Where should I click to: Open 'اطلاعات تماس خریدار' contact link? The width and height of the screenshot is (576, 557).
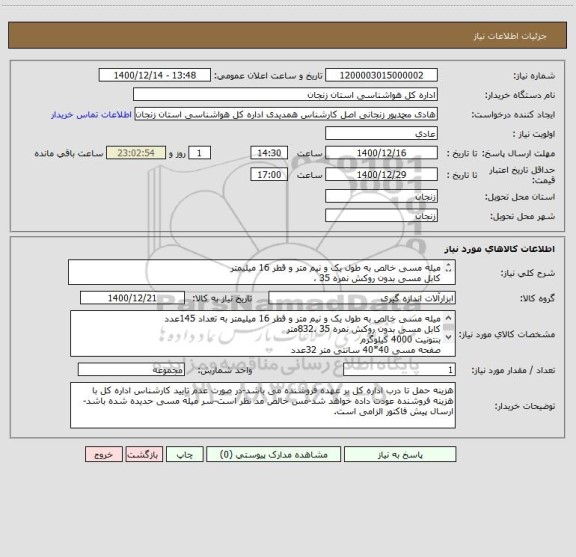[x=91, y=115]
